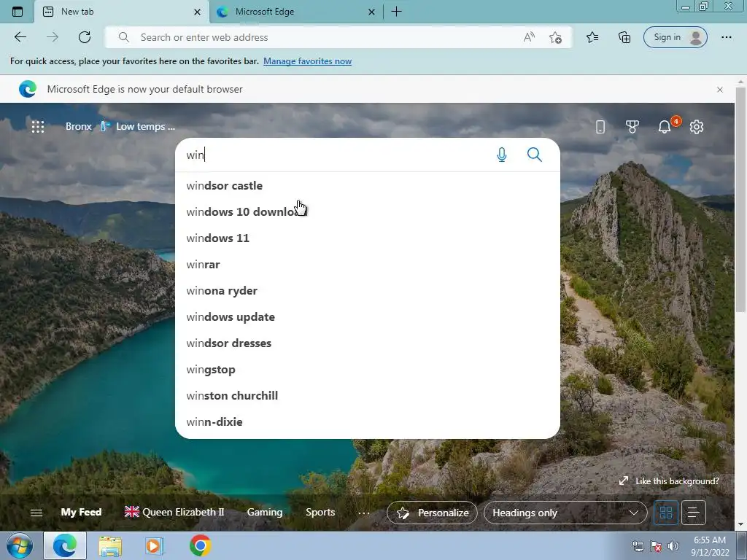Screen dimensions: 747x560
Task: Click the magnifier search button
Action: point(535,155)
